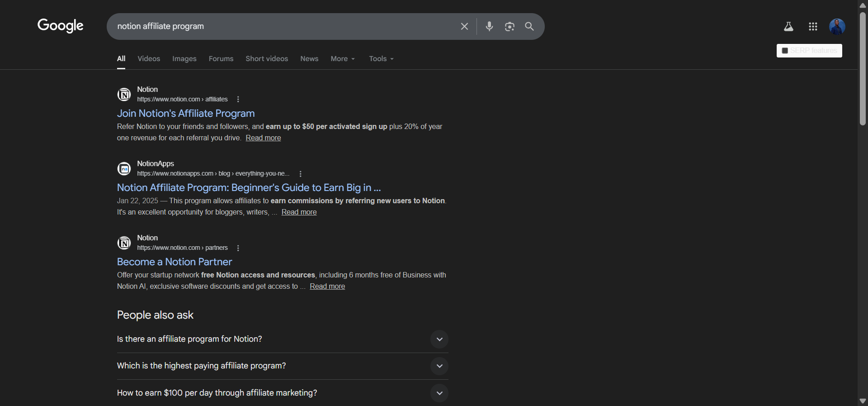Viewport: 868px width, 406px height.
Task: Expand 'Which is the highest paying affiliate program?'
Action: (283, 366)
